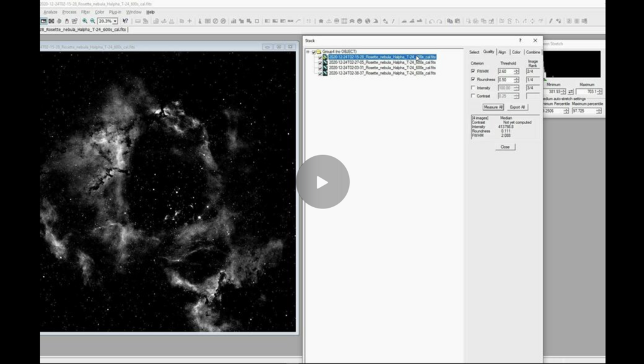The height and width of the screenshot is (364, 644).
Task: Click the swap arrows between Minimum and Maximum
Action: point(570,92)
